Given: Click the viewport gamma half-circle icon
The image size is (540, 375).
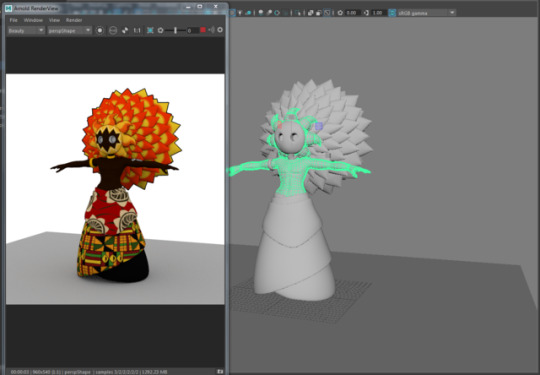Looking at the screenshot, I should point(366,13).
